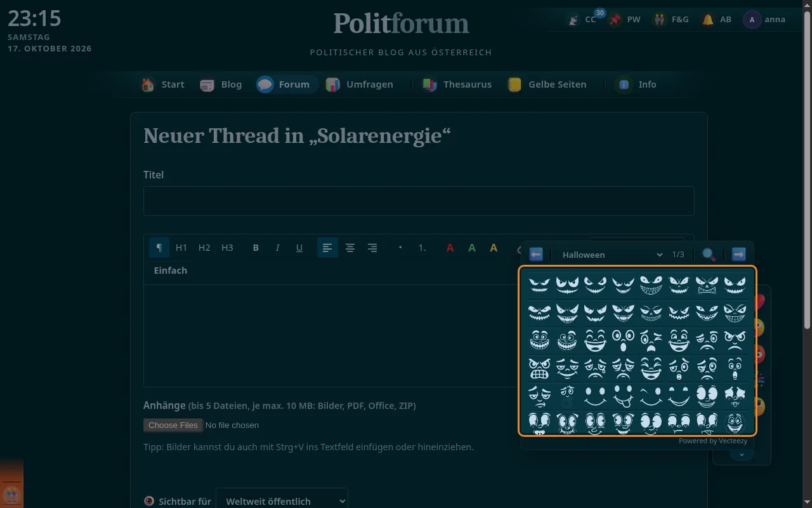Open the emoji search magnifier
The image size is (812, 508).
709,255
